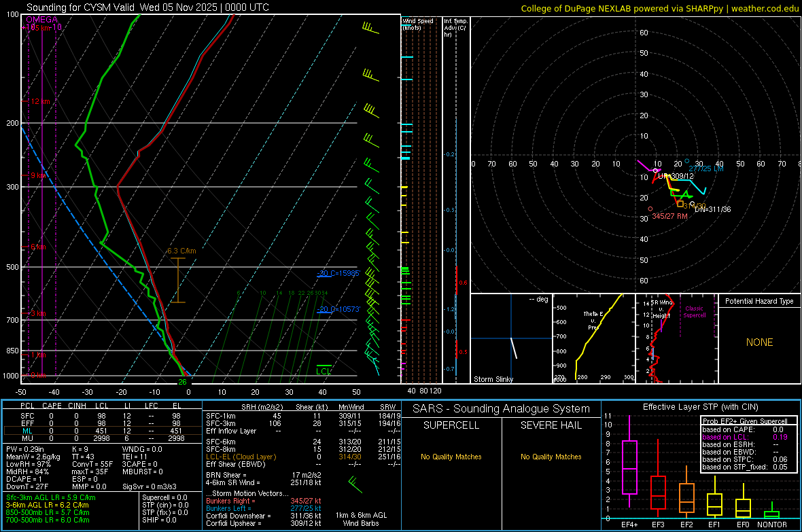
Task: Select the '12 km' height marker
Action: coord(40,101)
